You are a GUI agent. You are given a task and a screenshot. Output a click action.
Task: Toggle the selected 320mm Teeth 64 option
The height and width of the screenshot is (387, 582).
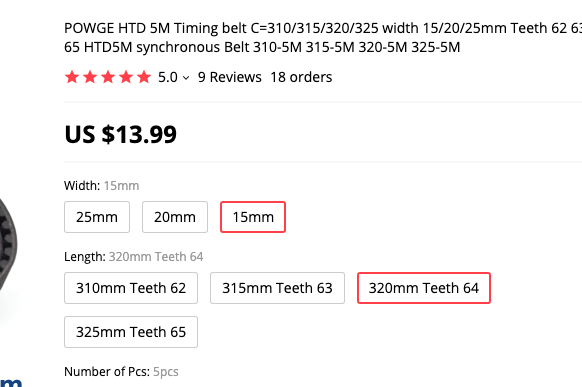point(424,288)
